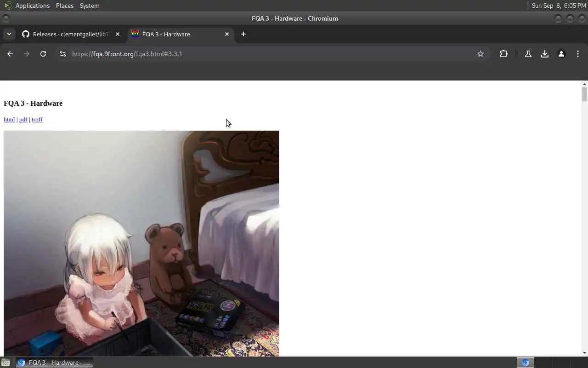This screenshot has height=368, width=588.
Task: Switch to the Releases clementgallet tab
Action: (x=70, y=34)
